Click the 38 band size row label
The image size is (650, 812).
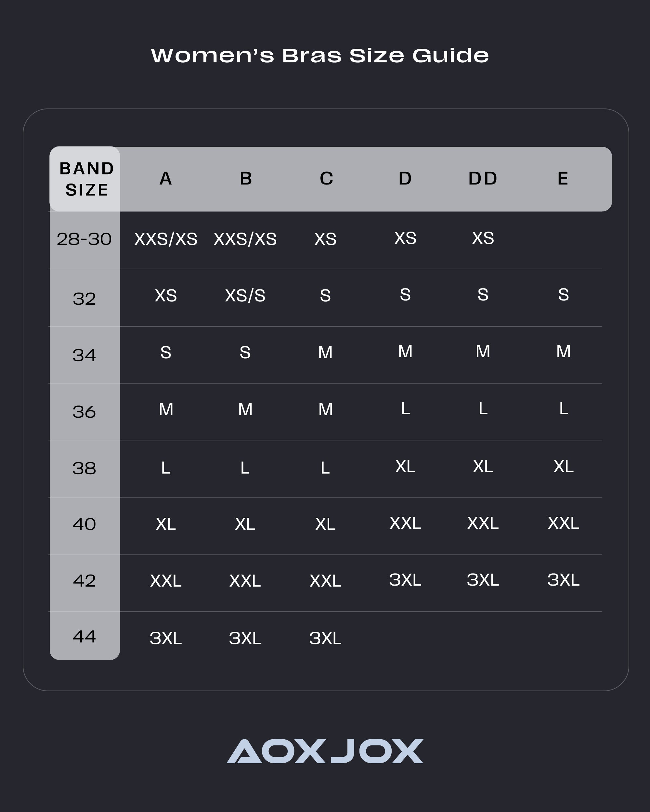(84, 468)
